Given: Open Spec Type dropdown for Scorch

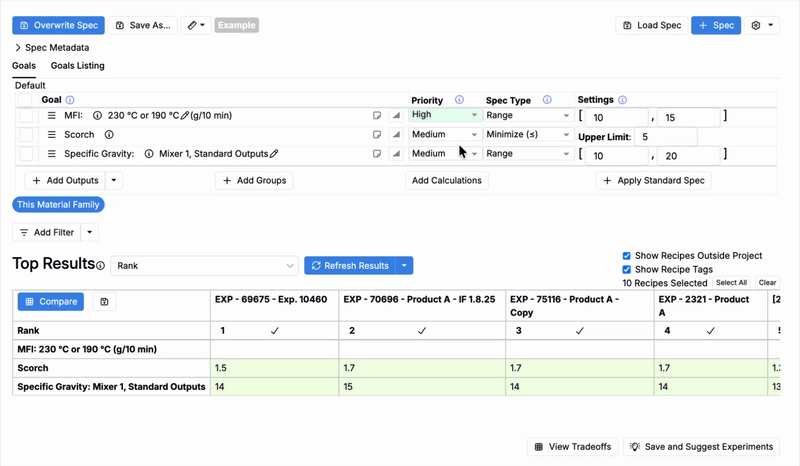Looking at the screenshot, I should click(x=527, y=135).
